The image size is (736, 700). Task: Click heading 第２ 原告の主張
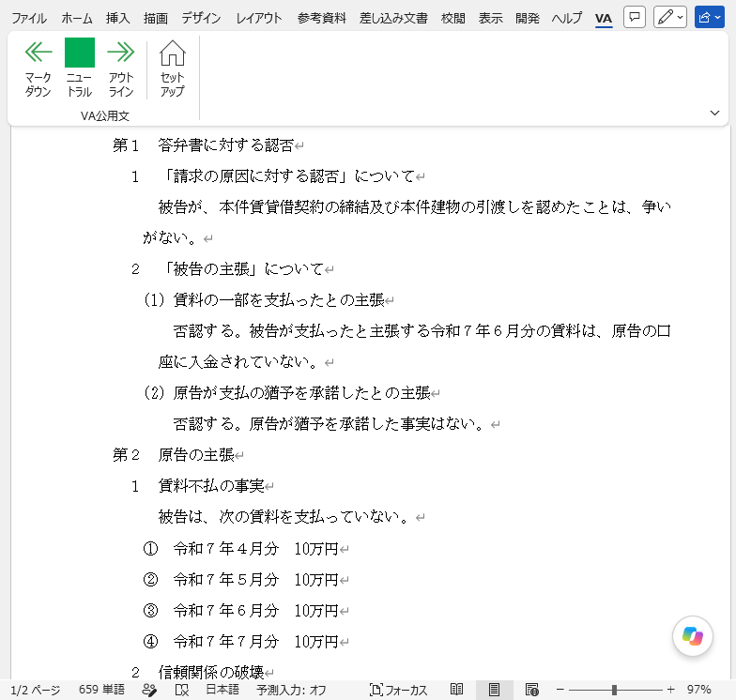coord(173,455)
